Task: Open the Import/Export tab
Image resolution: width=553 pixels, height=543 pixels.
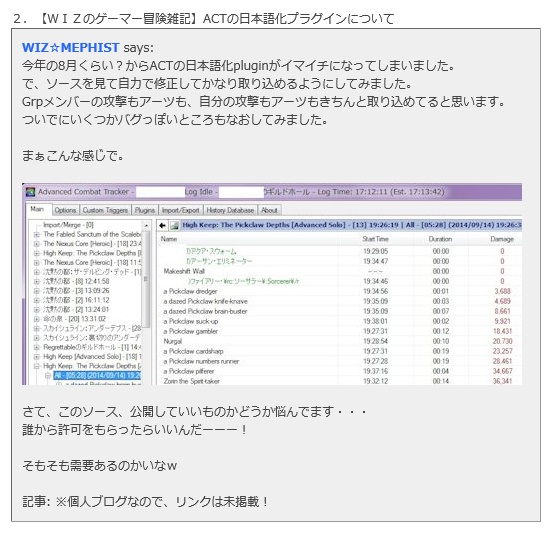Action: pyautogui.click(x=181, y=210)
